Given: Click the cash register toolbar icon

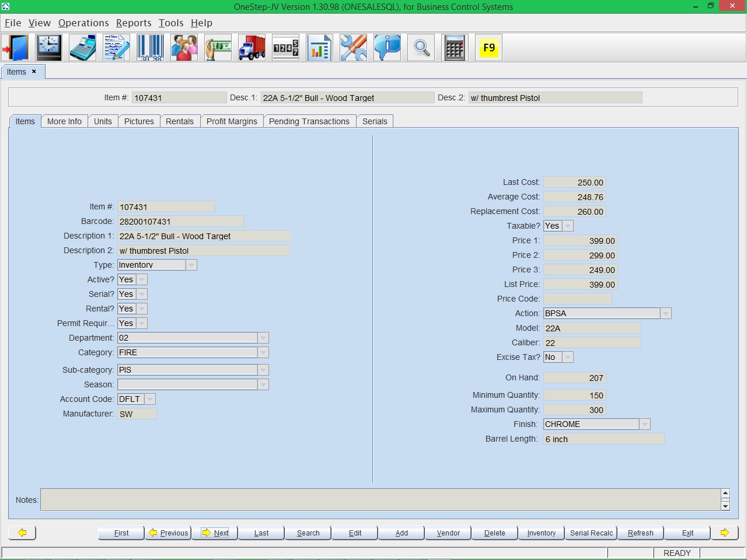Looking at the screenshot, I should coord(83,48).
